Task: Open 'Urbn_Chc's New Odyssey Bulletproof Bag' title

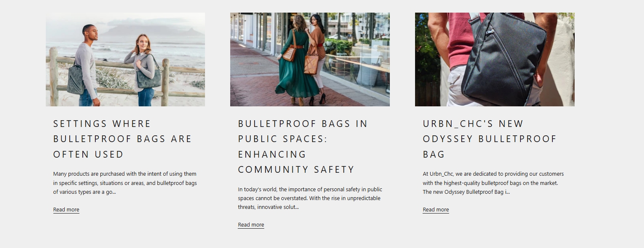Action: pos(490,139)
